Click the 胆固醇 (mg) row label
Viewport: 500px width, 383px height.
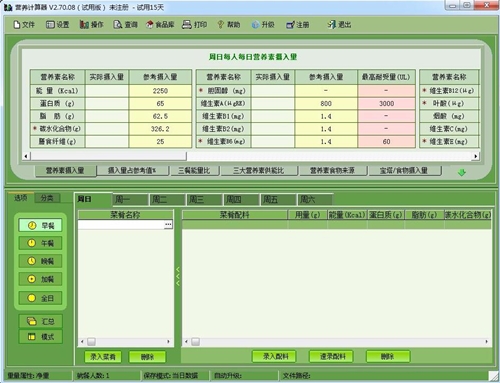pyautogui.click(x=223, y=91)
